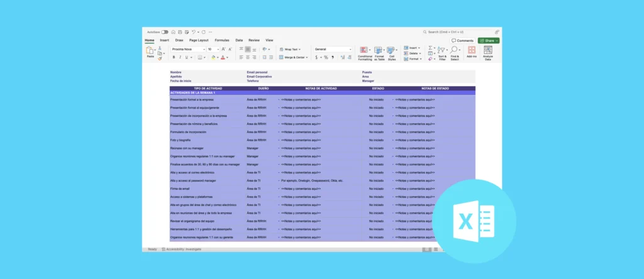Click the Redo icon in title bar
This screenshot has height=279, width=644.
pos(203,32)
